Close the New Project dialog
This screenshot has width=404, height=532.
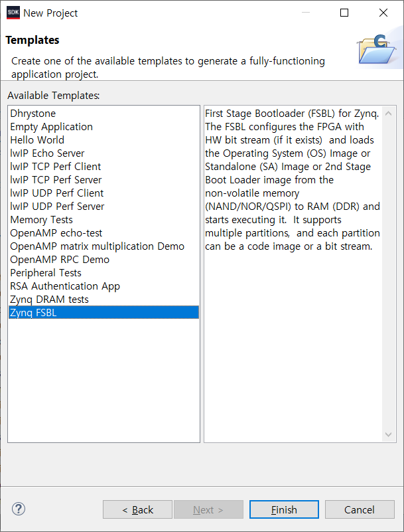click(383, 13)
